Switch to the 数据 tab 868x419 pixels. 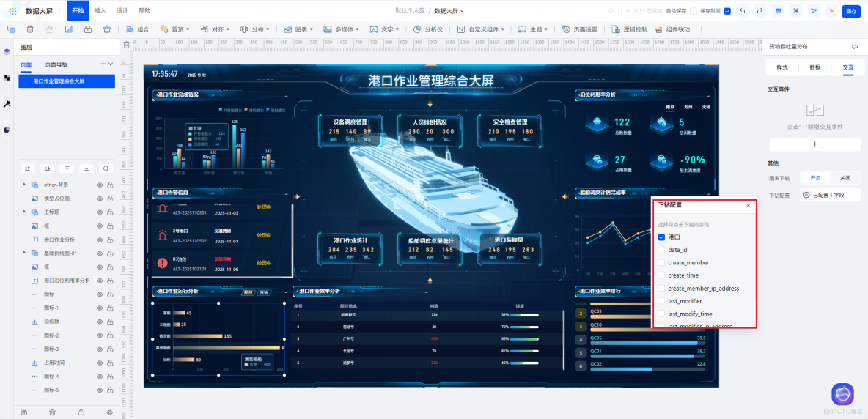[815, 67]
